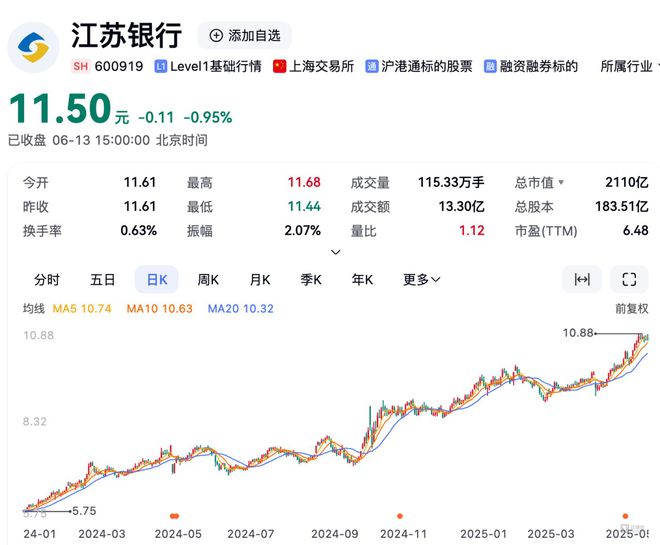Add stock via 添加自选 button
Screen dimensions: 660x545
[245, 35]
